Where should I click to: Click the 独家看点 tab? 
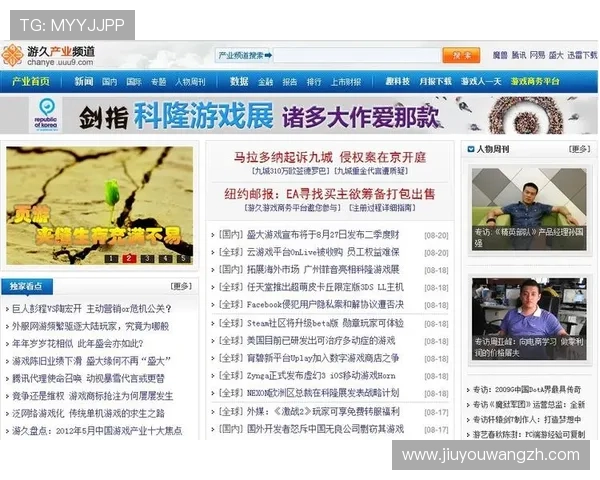click(x=27, y=286)
